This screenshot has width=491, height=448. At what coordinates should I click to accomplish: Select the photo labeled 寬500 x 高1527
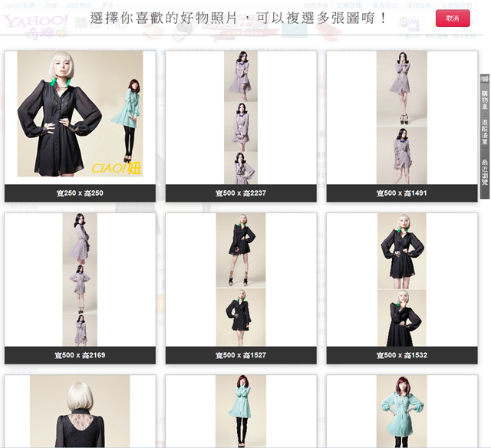[241, 279]
